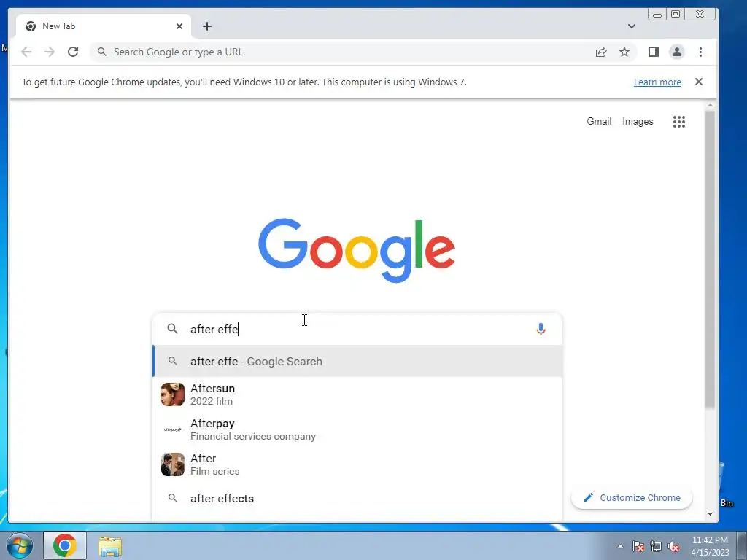Click into the Google search box text
Screen dimensions: 747x560
pos(357,329)
